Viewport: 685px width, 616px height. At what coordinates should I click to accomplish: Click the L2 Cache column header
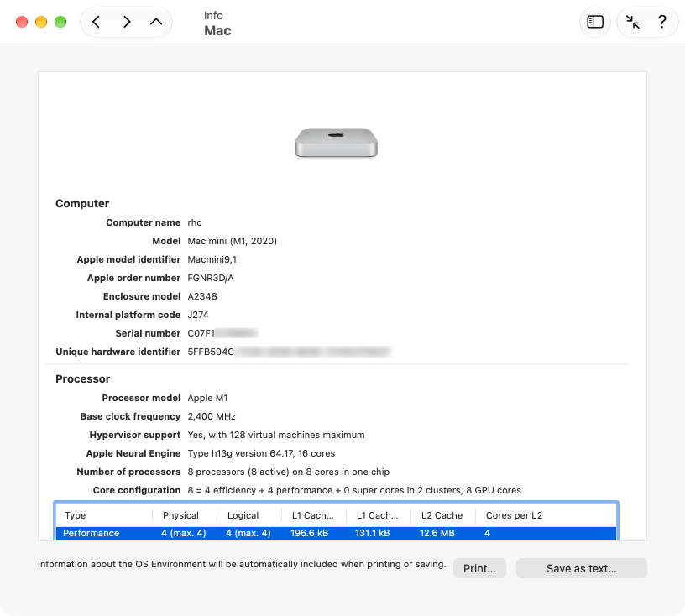tap(442, 515)
